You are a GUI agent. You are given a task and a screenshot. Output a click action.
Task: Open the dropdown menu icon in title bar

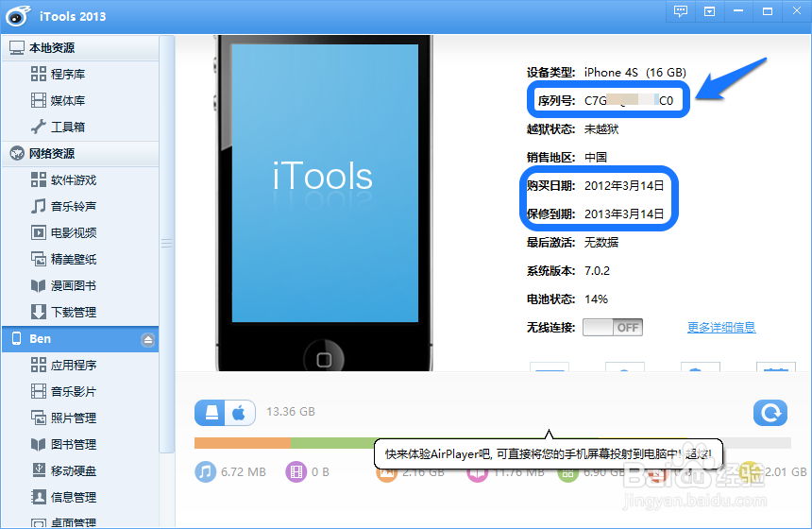709,11
